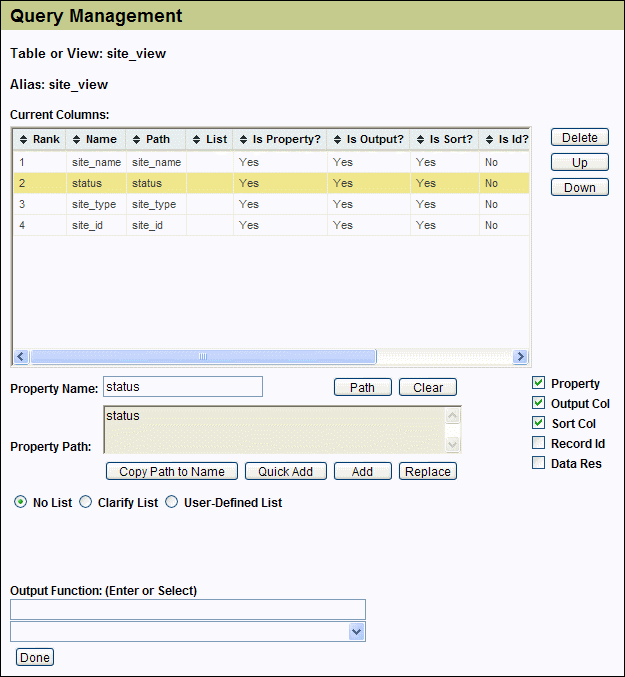Choose the User-Defined List option

pyautogui.click(x=172, y=502)
